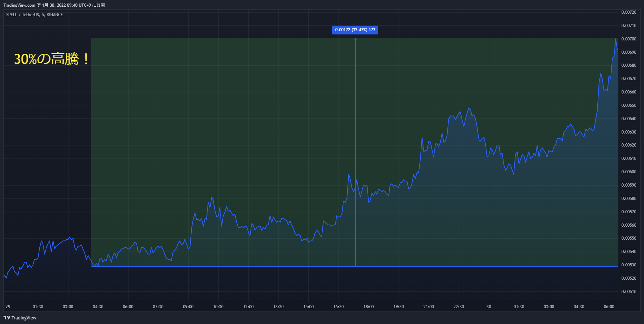Click the yellow 30%の高騰！ annotation text

(52, 59)
